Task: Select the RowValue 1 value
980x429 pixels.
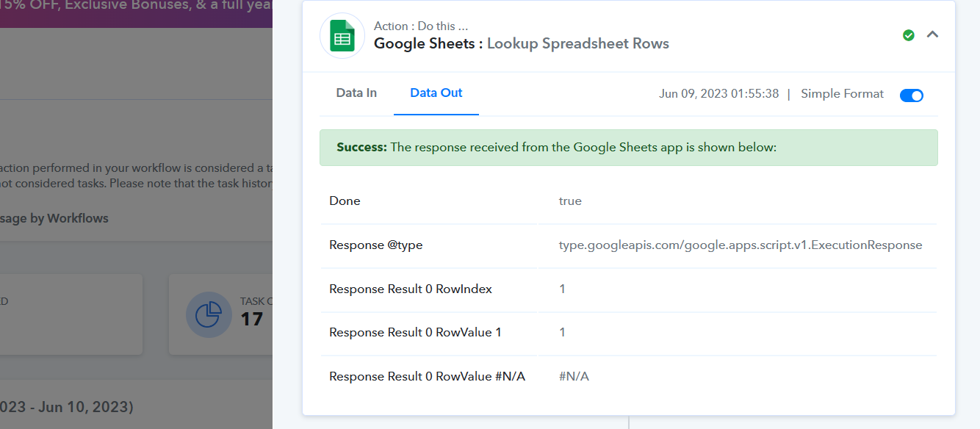Action: tap(563, 333)
